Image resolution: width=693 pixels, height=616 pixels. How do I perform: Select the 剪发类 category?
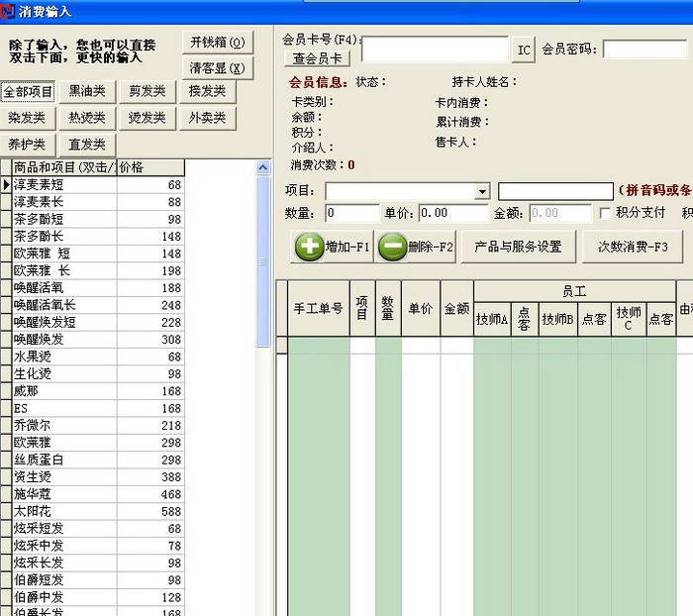(x=148, y=91)
